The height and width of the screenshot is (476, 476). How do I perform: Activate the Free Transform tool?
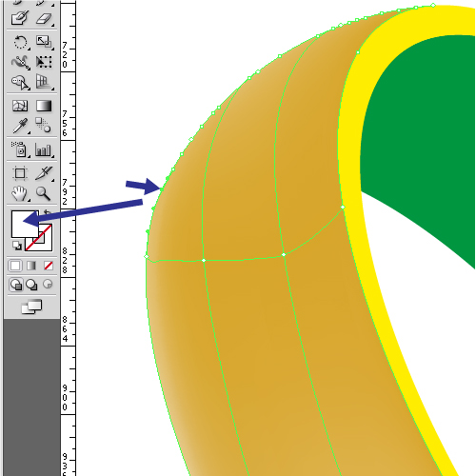point(43,62)
